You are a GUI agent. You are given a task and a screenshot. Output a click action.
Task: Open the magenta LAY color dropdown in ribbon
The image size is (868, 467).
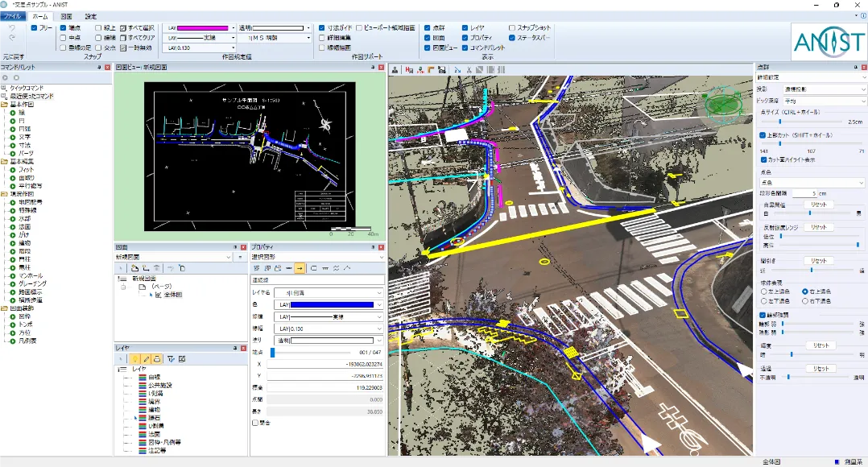[x=233, y=27]
